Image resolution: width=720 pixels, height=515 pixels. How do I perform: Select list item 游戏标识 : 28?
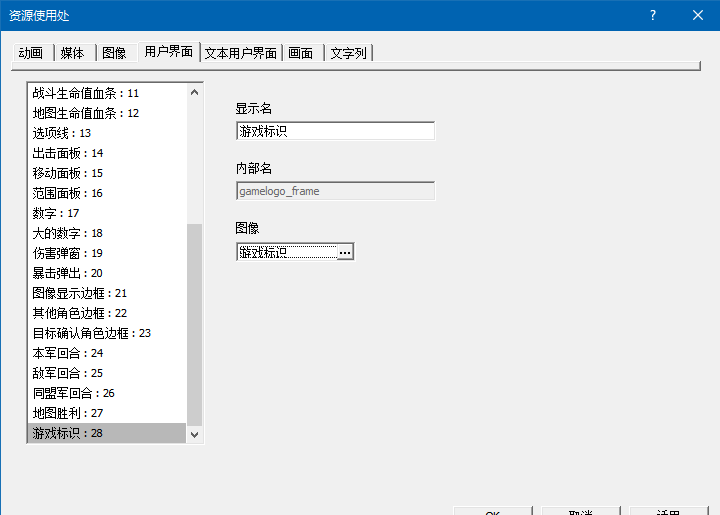coord(107,433)
